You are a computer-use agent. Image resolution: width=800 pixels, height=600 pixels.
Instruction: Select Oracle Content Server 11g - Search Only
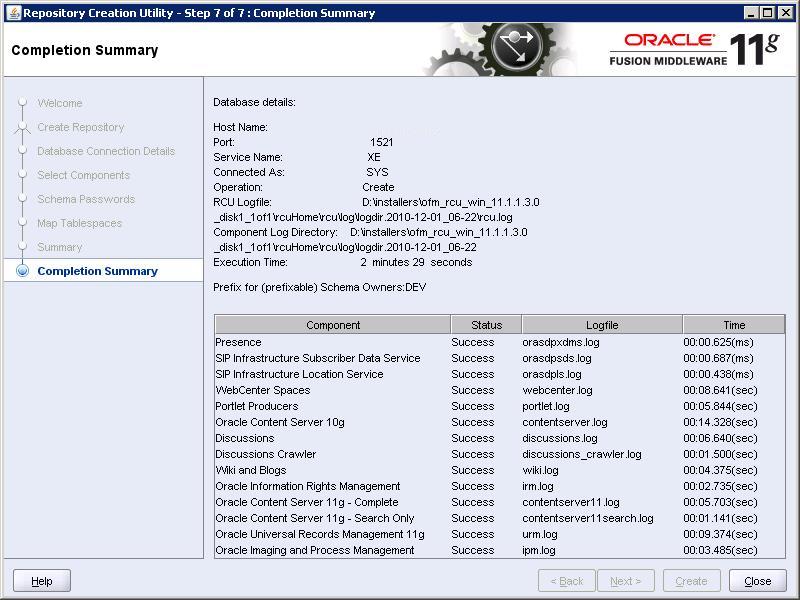(499, 518)
